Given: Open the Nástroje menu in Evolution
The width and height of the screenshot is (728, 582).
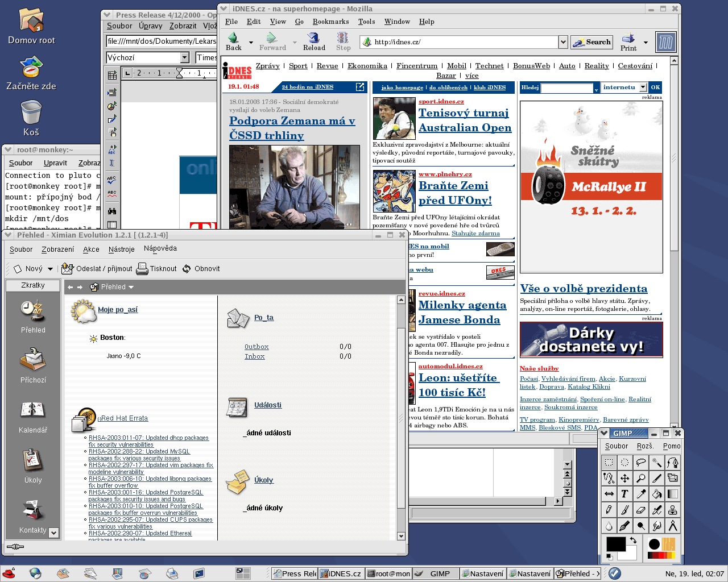Looking at the screenshot, I should (x=122, y=250).
